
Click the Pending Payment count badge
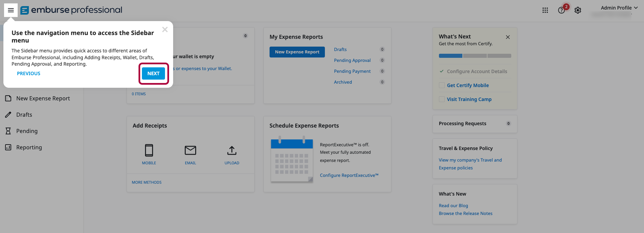point(382,71)
